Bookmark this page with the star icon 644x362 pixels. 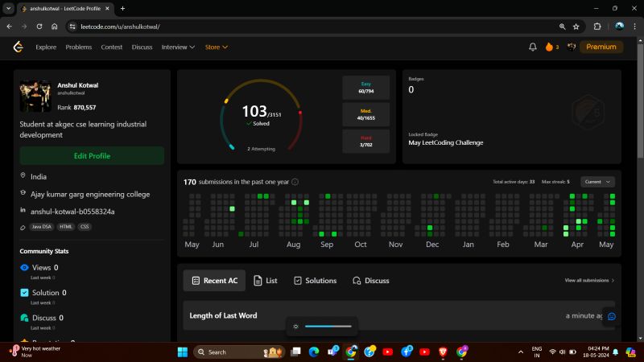coord(576,27)
